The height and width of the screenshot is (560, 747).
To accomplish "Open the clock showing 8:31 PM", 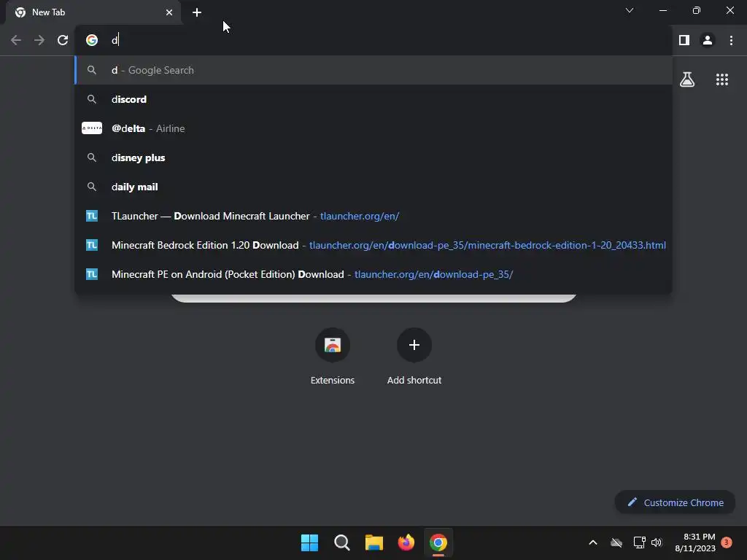I will [x=695, y=542].
